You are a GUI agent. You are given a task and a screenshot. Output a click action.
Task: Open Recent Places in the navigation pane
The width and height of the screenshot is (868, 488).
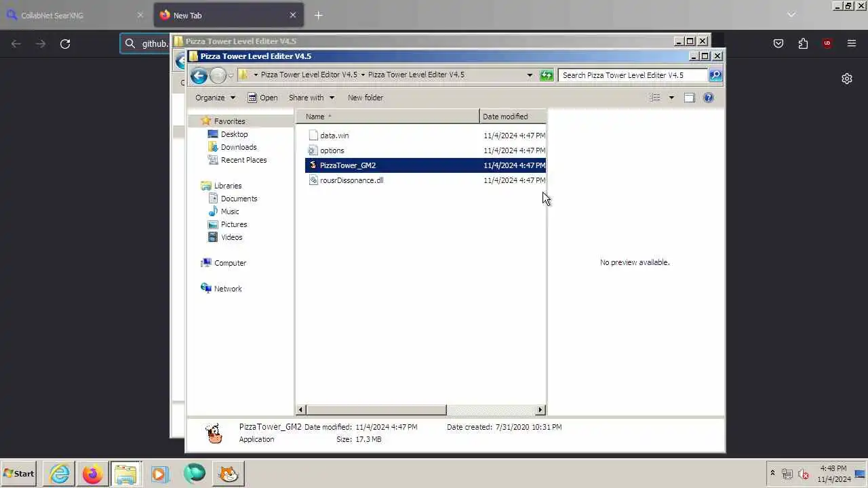[x=243, y=160]
